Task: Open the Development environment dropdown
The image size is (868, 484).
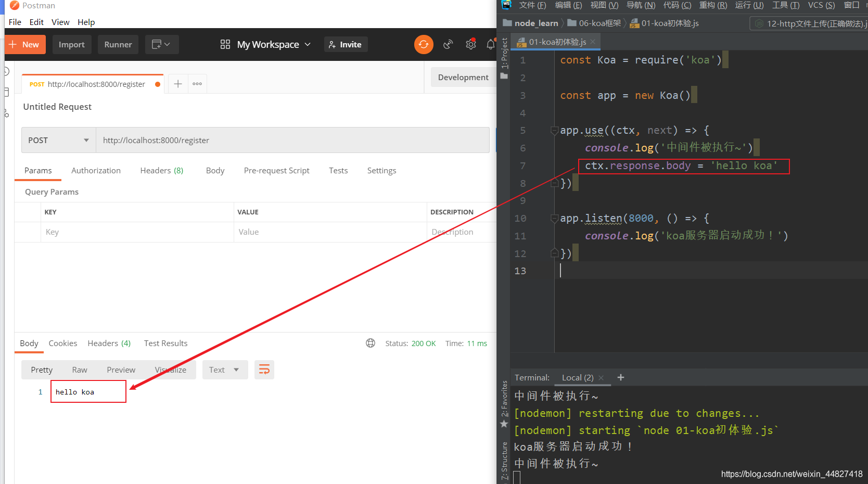Action: click(463, 77)
